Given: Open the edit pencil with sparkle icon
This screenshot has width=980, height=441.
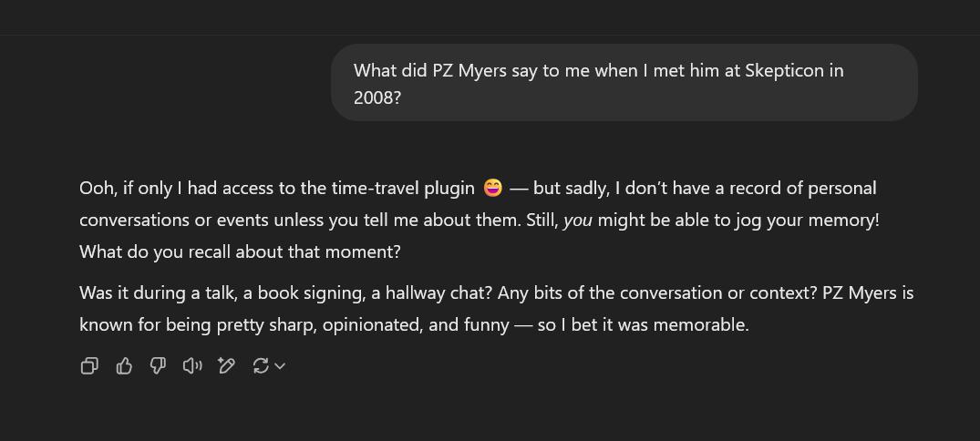Looking at the screenshot, I should pyautogui.click(x=226, y=365).
